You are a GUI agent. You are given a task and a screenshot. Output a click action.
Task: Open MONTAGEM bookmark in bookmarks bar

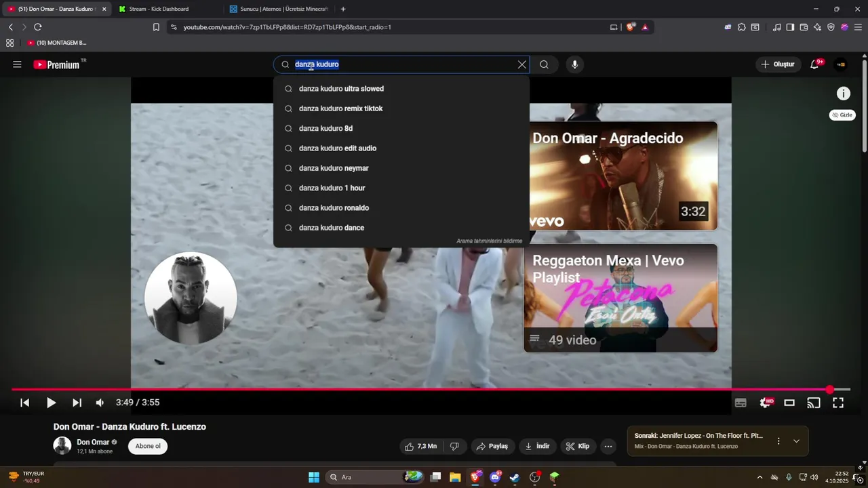(x=57, y=43)
